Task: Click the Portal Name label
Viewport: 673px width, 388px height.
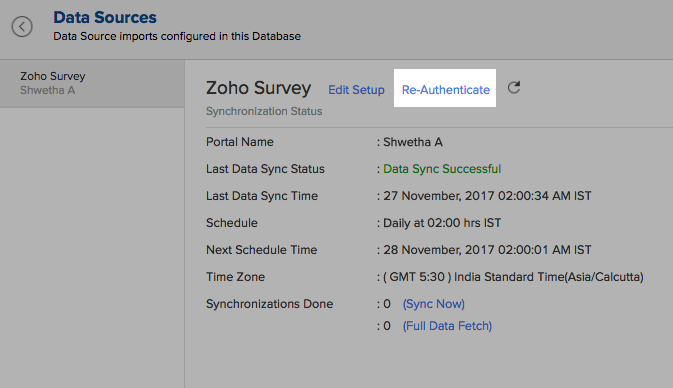Action: (x=239, y=142)
